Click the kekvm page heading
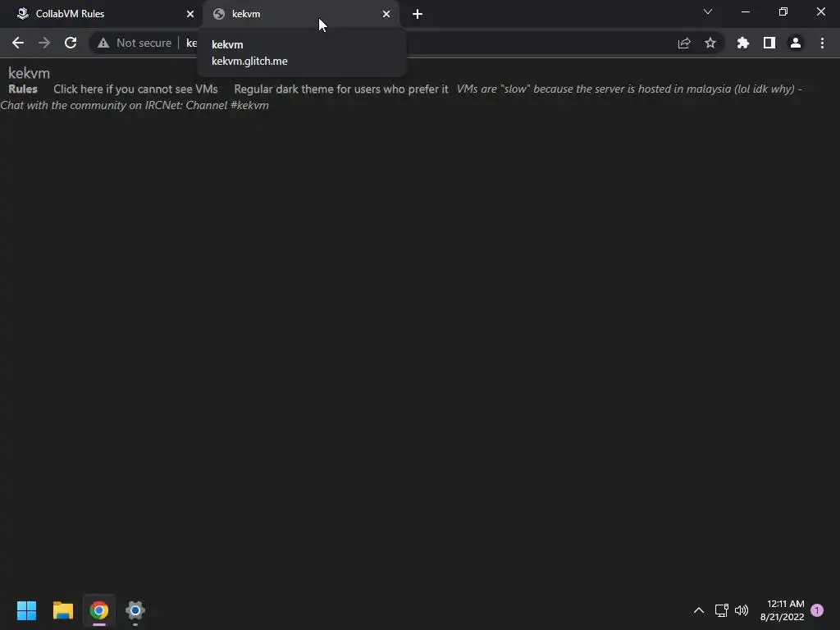840x630 pixels. [29, 73]
